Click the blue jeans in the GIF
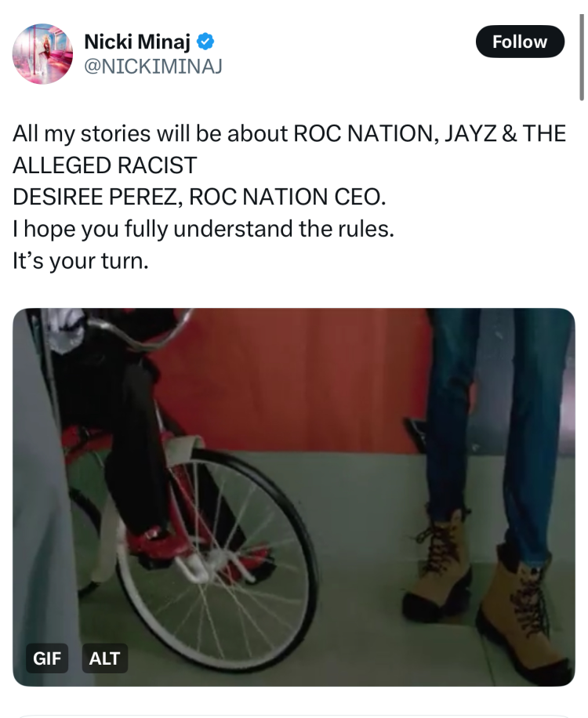This screenshot has height=718, width=588. [x=463, y=408]
